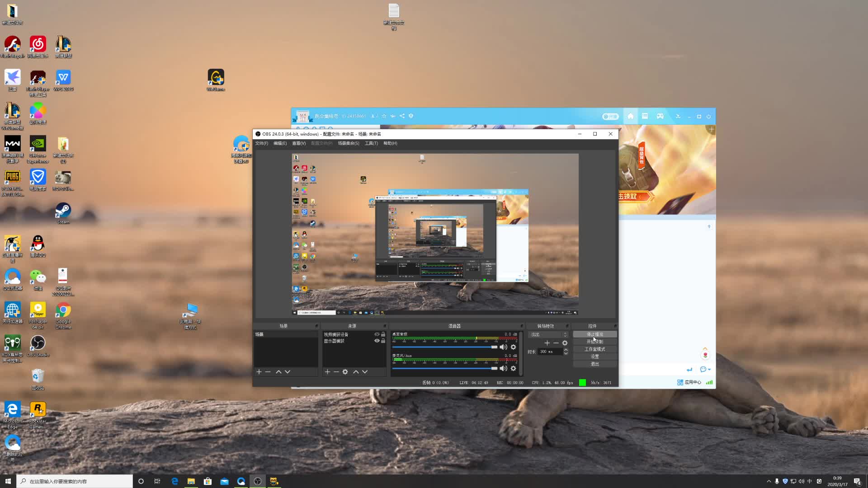Click the 工作室模式 button
868x488 pixels.
(594, 349)
